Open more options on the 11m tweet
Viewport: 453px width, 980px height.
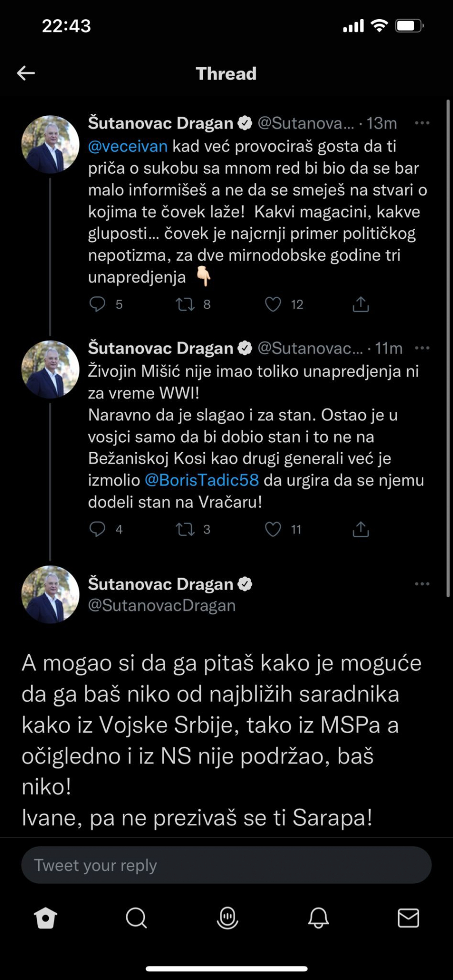(x=422, y=348)
